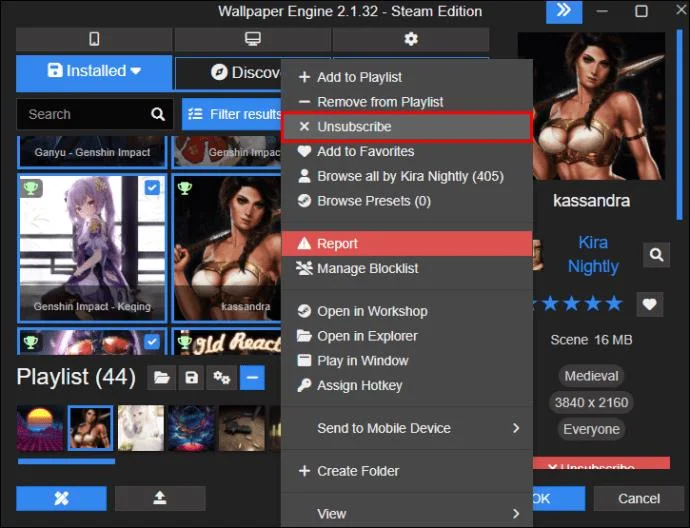Click the heart favorite button in details panel
690x528 pixels.
coord(650,304)
